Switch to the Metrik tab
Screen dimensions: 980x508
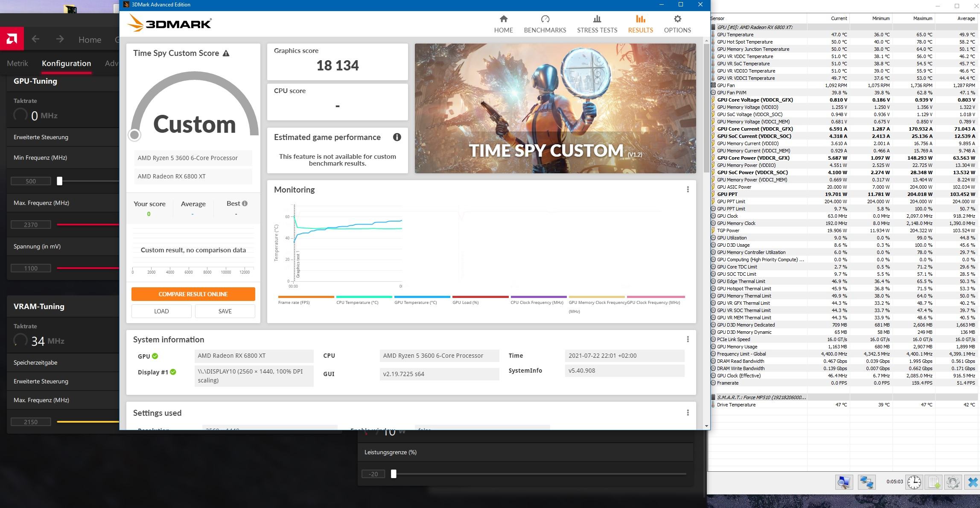click(17, 63)
